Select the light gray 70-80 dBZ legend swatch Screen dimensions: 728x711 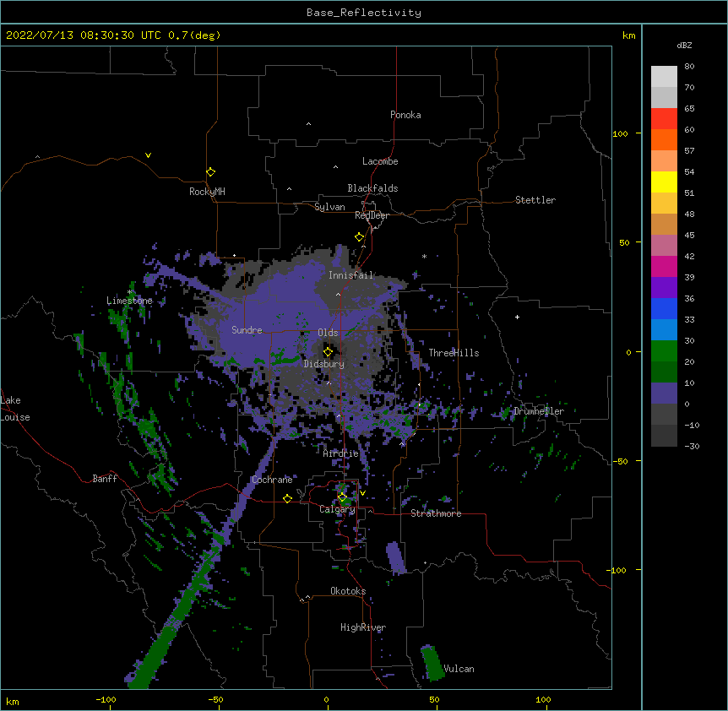click(x=664, y=77)
